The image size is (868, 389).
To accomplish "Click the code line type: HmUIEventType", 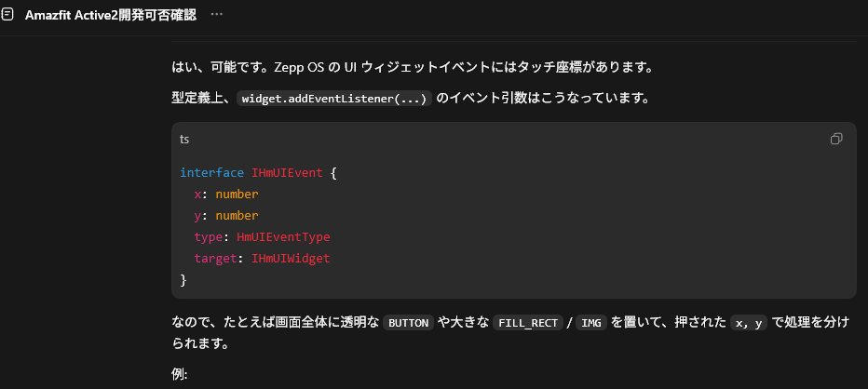I will (262, 236).
